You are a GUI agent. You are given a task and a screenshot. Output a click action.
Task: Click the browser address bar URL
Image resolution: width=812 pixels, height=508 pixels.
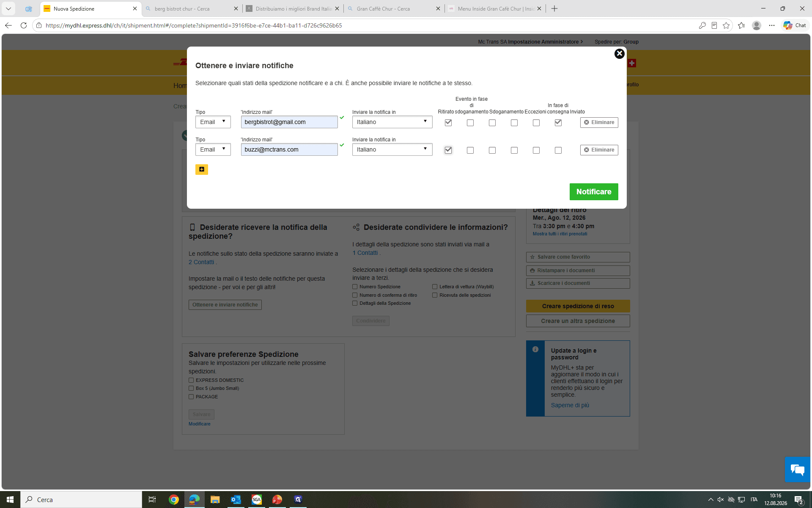[194, 25]
